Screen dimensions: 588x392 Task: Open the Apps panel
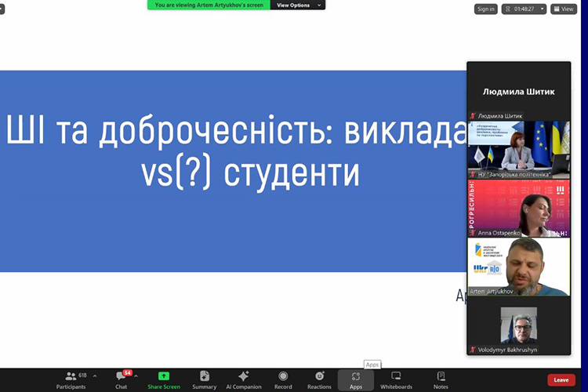(356, 379)
